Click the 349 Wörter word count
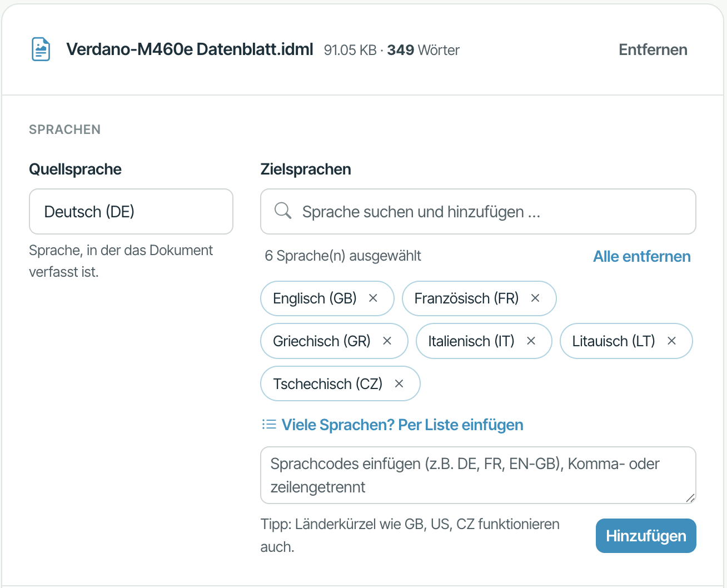Viewport: 727px width, 588px height. [424, 50]
